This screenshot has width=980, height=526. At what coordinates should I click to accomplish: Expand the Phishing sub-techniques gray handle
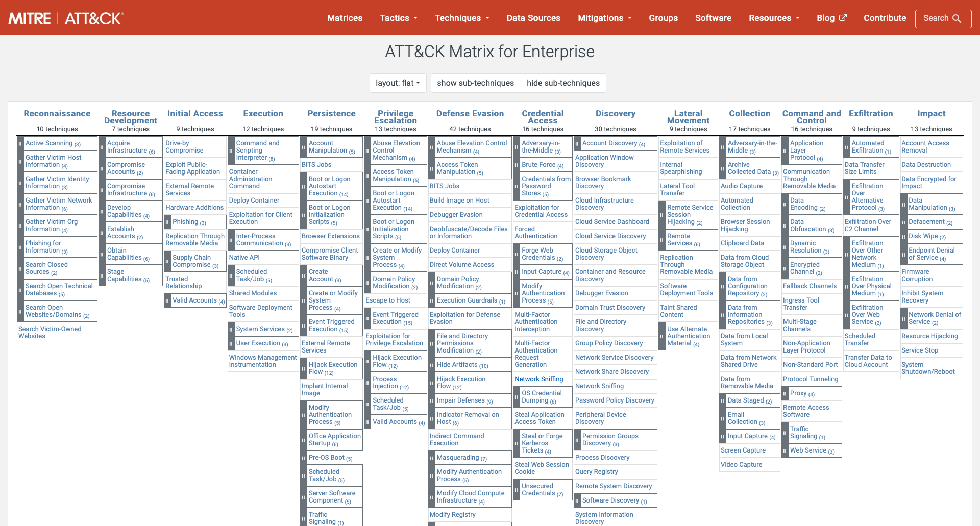point(167,222)
